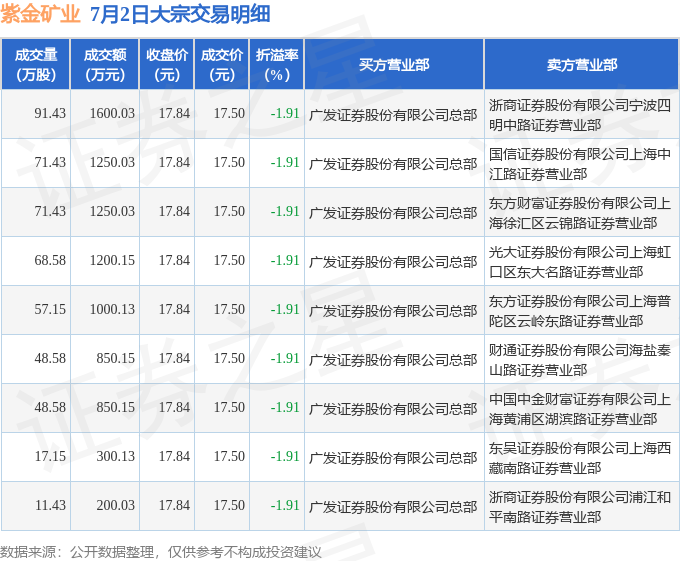Click seller 光大证券上海虹口区东大名路营业部
The width and height of the screenshot is (680, 561).
coord(580,262)
